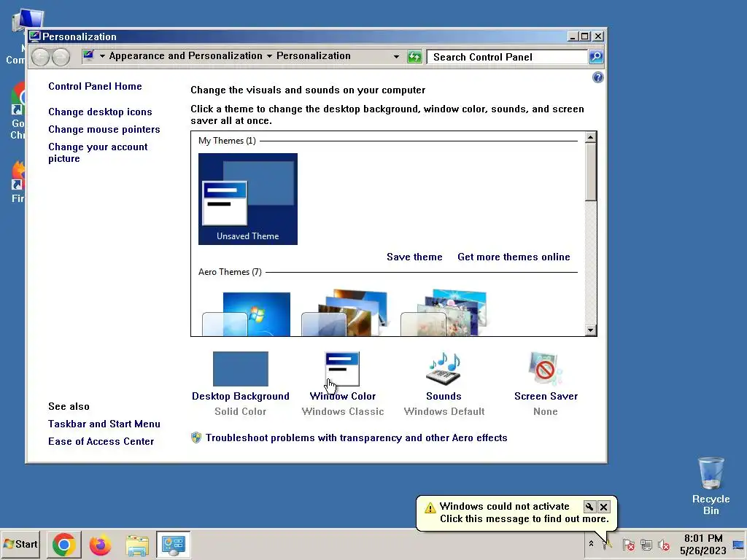The height and width of the screenshot is (560, 747).
Task: Open the Sounds keyboard icon
Action: (444, 369)
